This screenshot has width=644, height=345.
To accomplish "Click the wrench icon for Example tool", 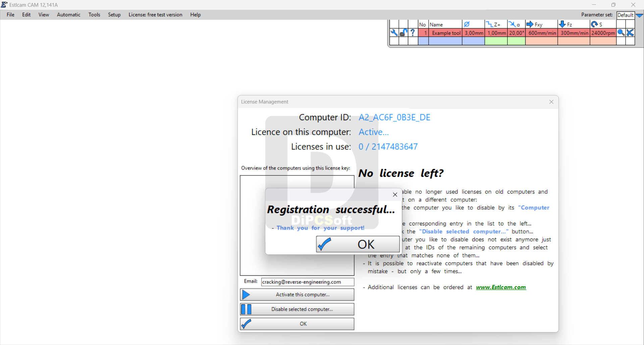I will click(x=394, y=33).
